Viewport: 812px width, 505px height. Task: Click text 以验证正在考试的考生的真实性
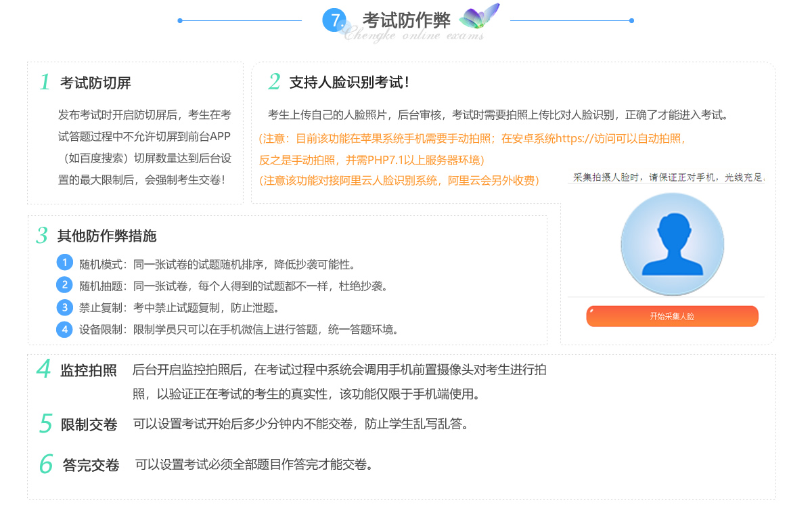point(242,394)
